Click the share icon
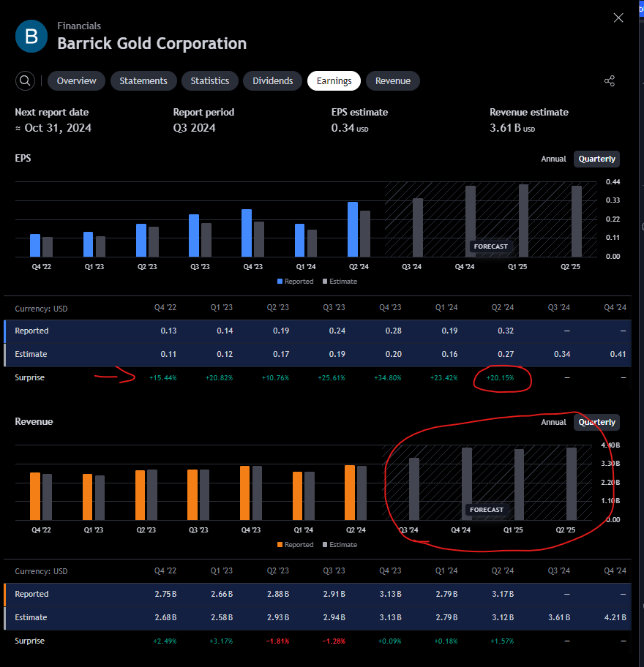The image size is (644, 667). pyautogui.click(x=609, y=81)
